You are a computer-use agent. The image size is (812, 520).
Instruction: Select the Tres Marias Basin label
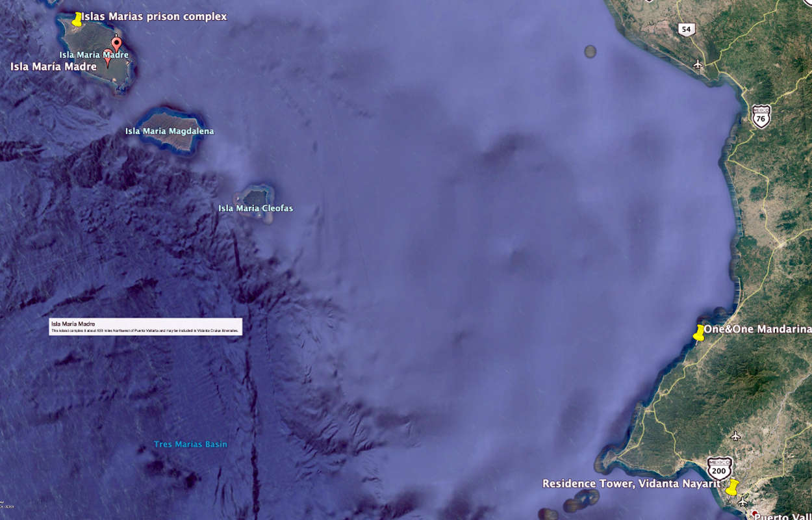pyautogui.click(x=190, y=445)
